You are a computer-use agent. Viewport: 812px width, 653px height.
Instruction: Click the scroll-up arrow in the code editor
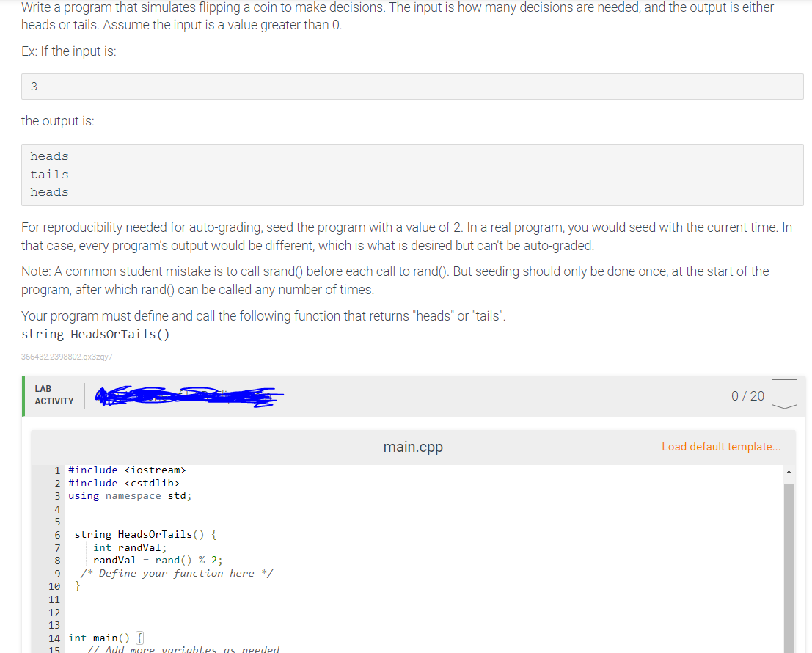790,472
